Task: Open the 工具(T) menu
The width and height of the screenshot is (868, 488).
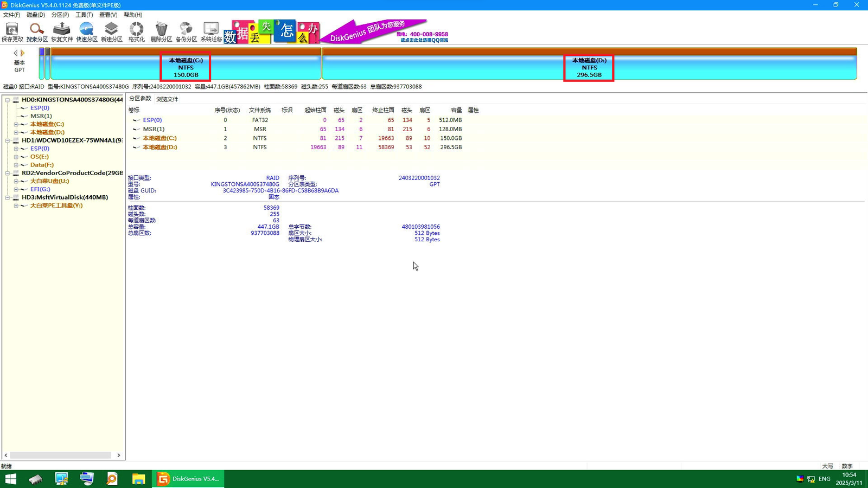Action: 84,15
